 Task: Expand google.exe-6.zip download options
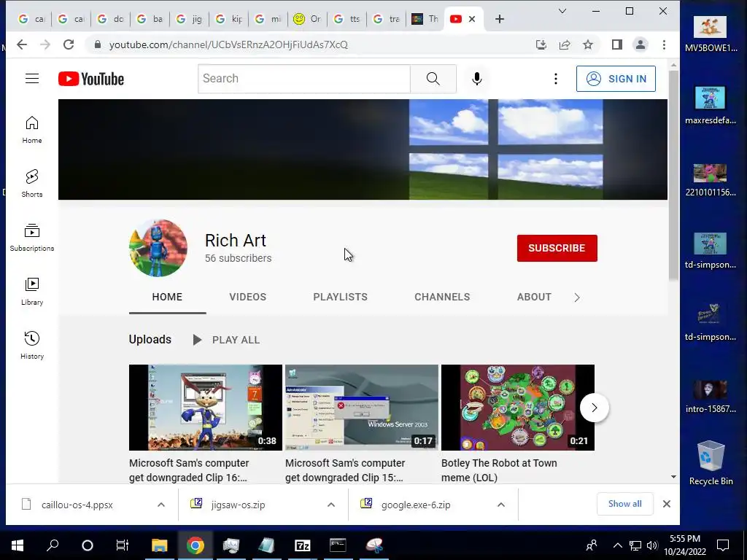pyautogui.click(x=500, y=505)
